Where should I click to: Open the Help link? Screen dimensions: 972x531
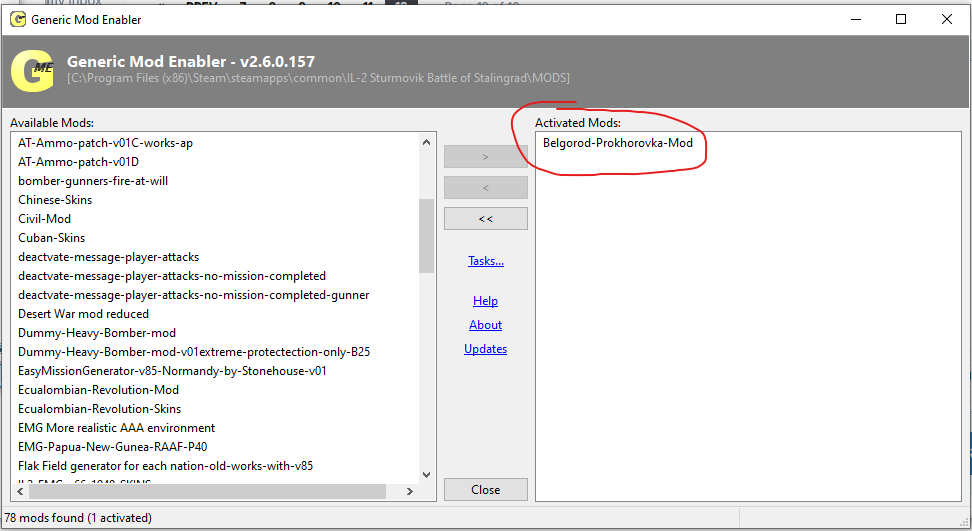click(x=485, y=301)
